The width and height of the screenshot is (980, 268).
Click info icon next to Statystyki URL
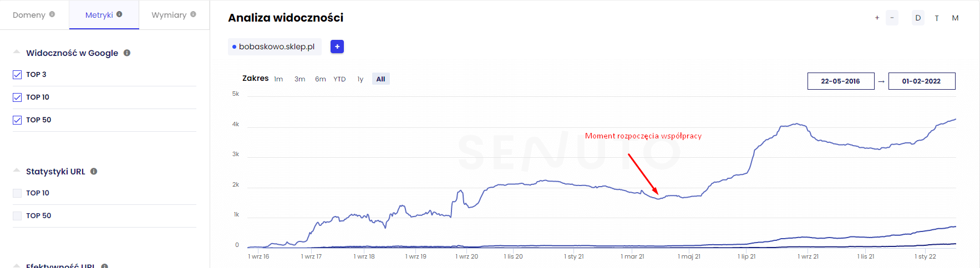(x=94, y=172)
